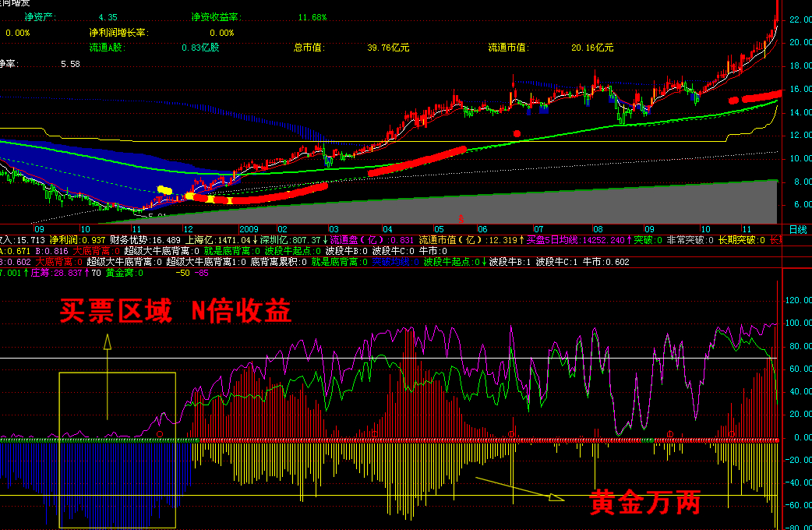Click the 黄金窝:0 indicator value
Screen dimensions: 812x530
click(x=124, y=273)
